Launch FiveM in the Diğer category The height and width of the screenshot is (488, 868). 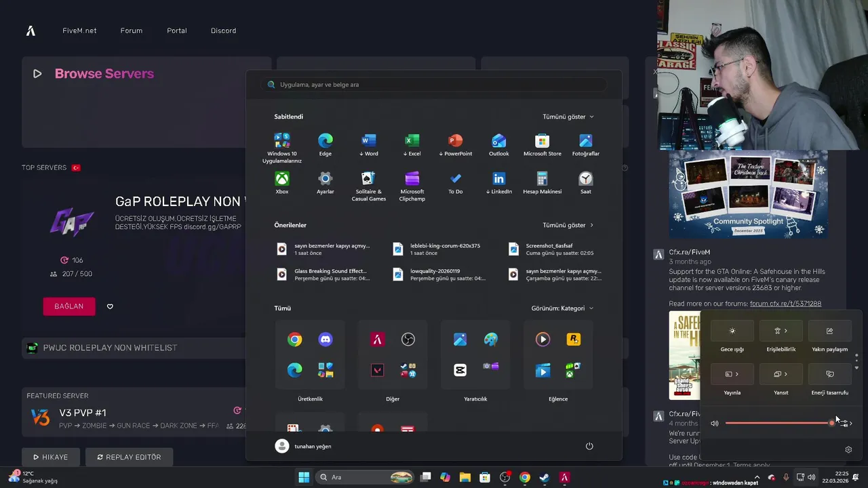pos(377,340)
